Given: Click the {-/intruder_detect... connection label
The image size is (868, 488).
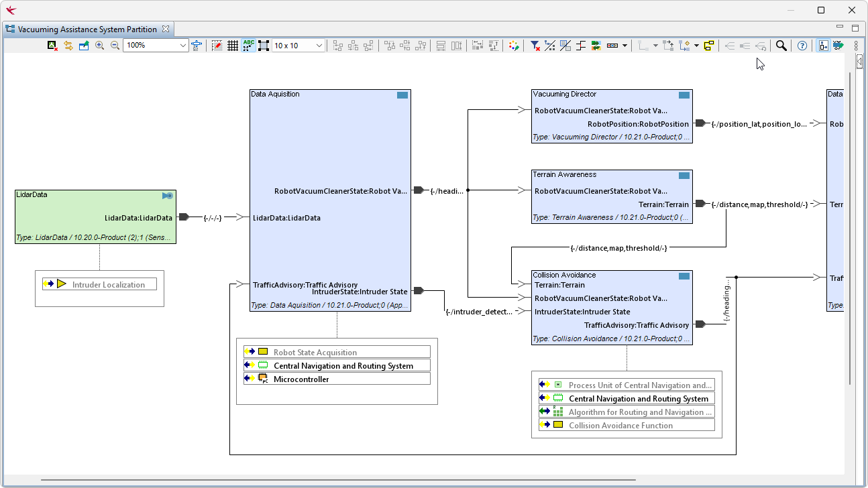Looking at the screenshot, I should tap(479, 311).
